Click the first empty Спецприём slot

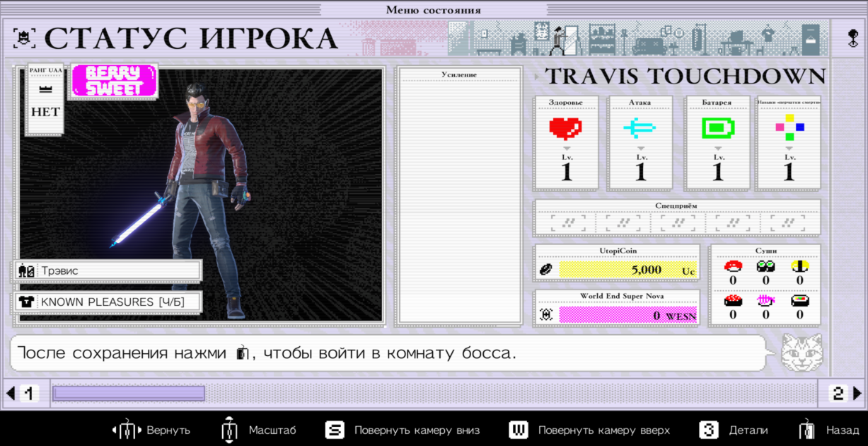pyautogui.click(x=568, y=224)
